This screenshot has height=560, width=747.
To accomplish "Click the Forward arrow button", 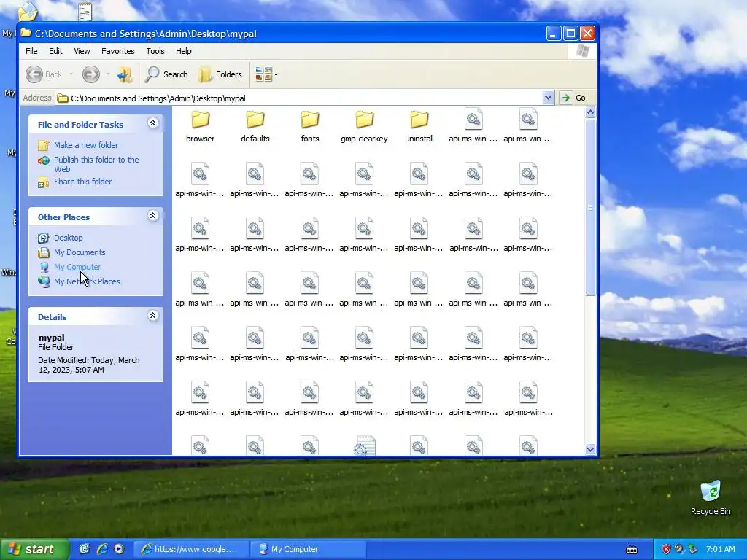I will pyautogui.click(x=91, y=74).
